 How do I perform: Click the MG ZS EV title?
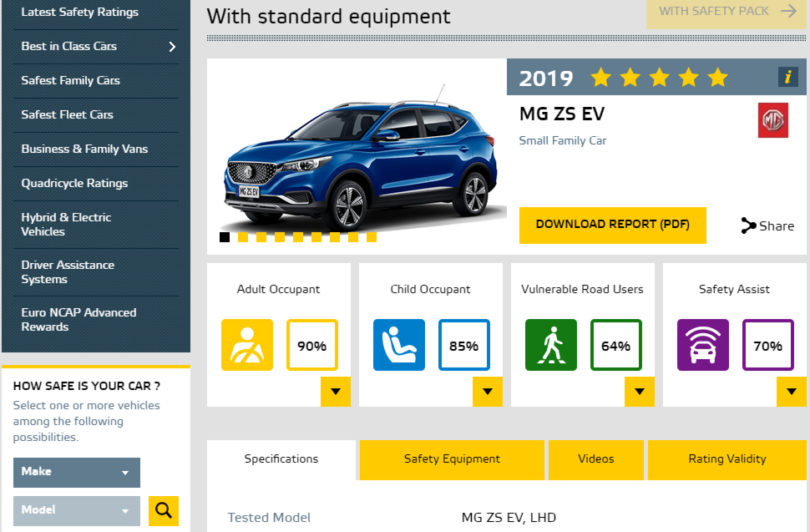pos(562,114)
